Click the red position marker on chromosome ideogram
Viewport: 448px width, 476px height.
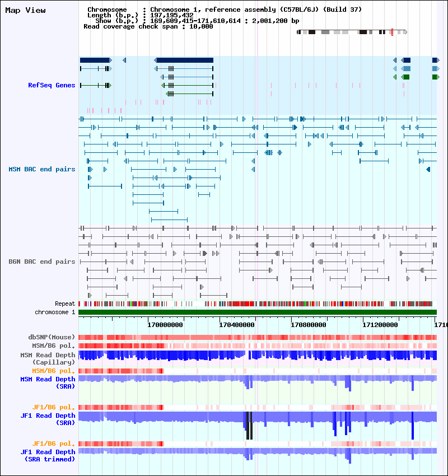(392, 32)
